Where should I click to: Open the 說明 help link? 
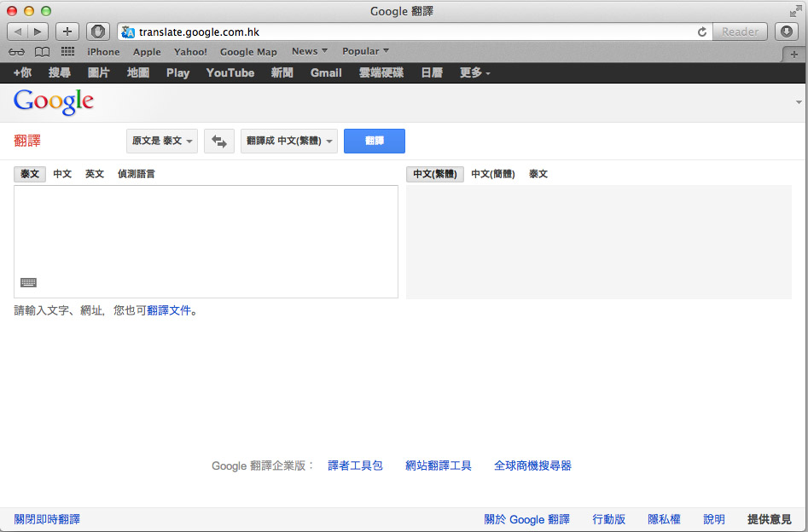[x=714, y=519]
